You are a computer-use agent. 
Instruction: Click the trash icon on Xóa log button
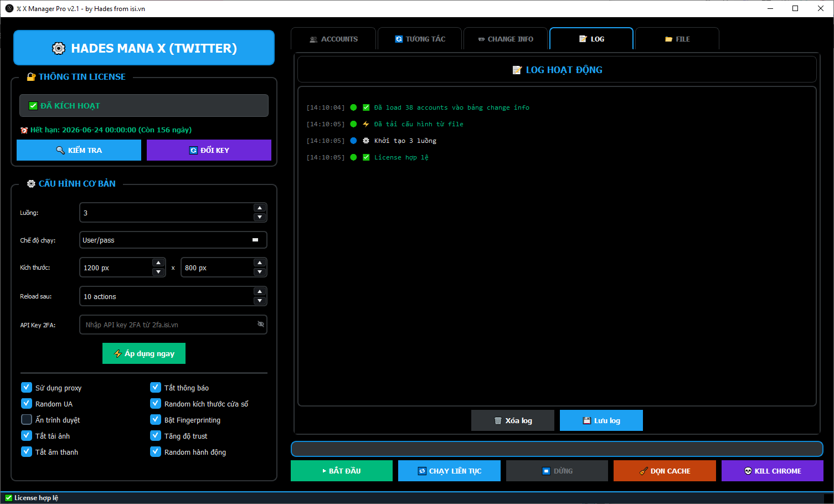(x=498, y=420)
